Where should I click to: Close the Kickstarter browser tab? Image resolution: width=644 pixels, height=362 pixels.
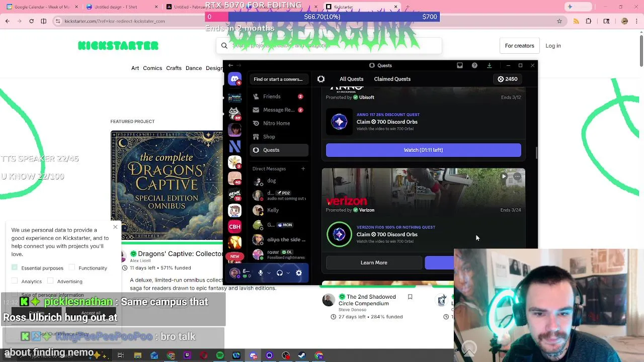(395, 7)
